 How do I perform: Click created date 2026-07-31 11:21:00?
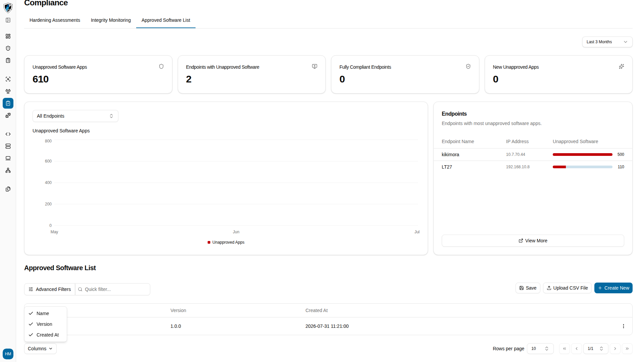click(327, 326)
